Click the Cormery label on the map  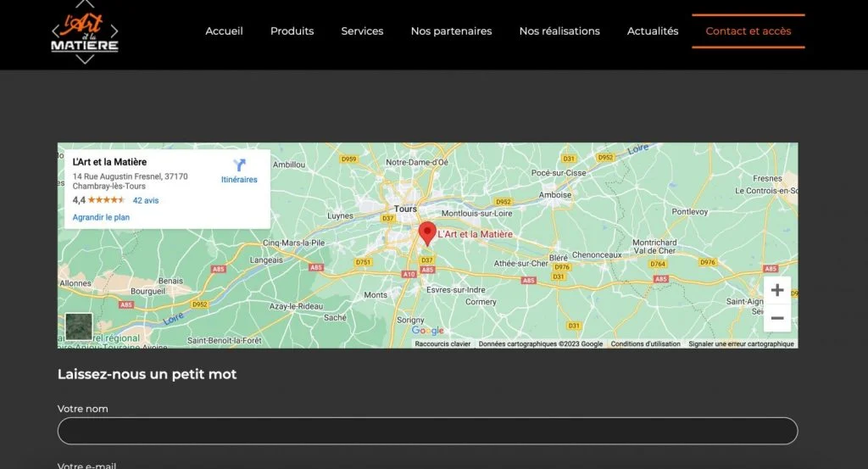[481, 302]
